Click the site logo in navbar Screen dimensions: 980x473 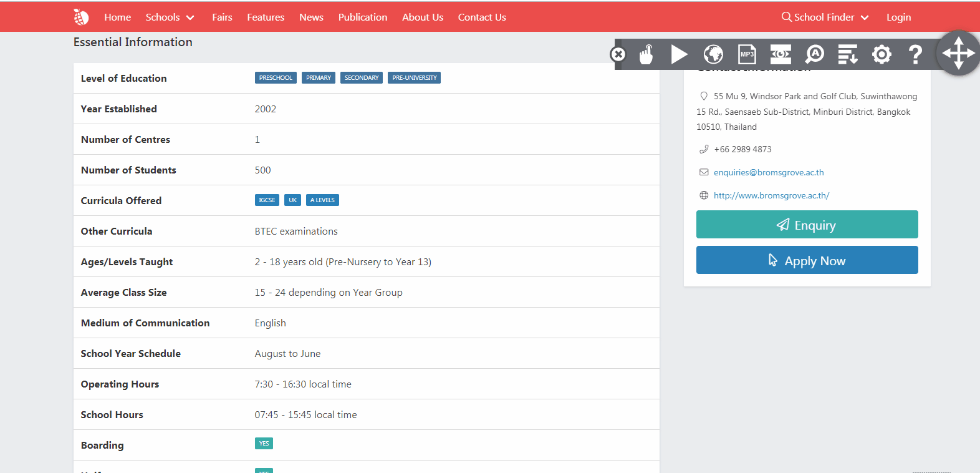81,17
